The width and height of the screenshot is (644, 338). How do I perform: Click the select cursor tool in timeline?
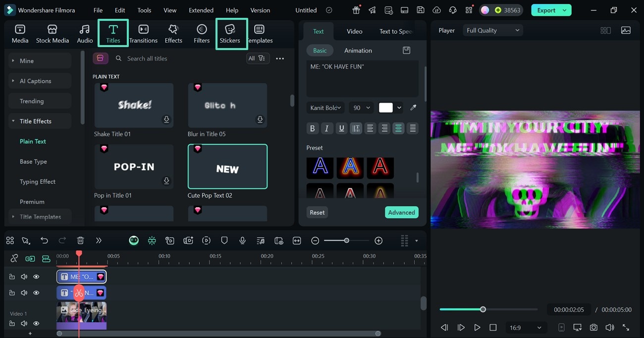pos(26,240)
